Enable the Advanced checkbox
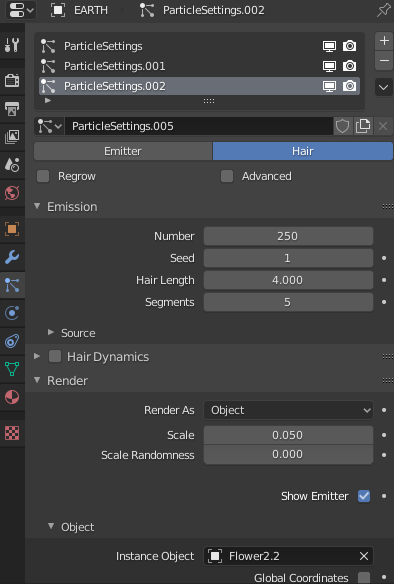The width and height of the screenshot is (394, 584). pyautogui.click(x=227, y=176)
